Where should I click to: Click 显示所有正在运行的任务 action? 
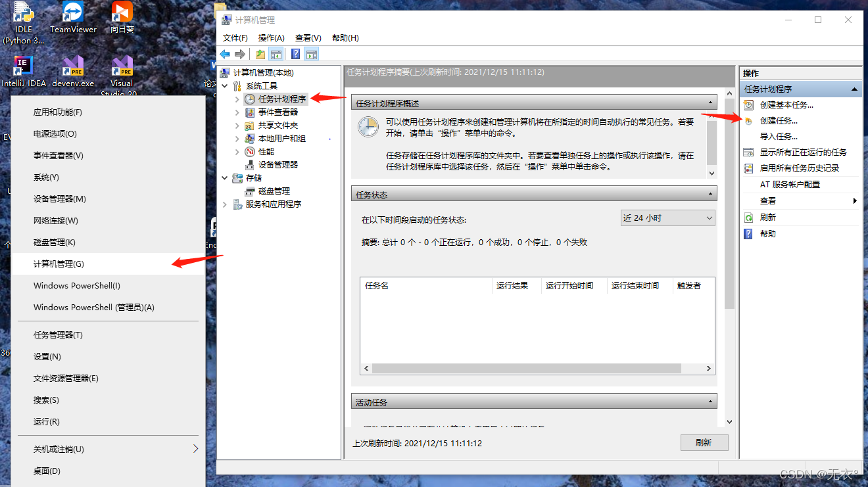803,152
